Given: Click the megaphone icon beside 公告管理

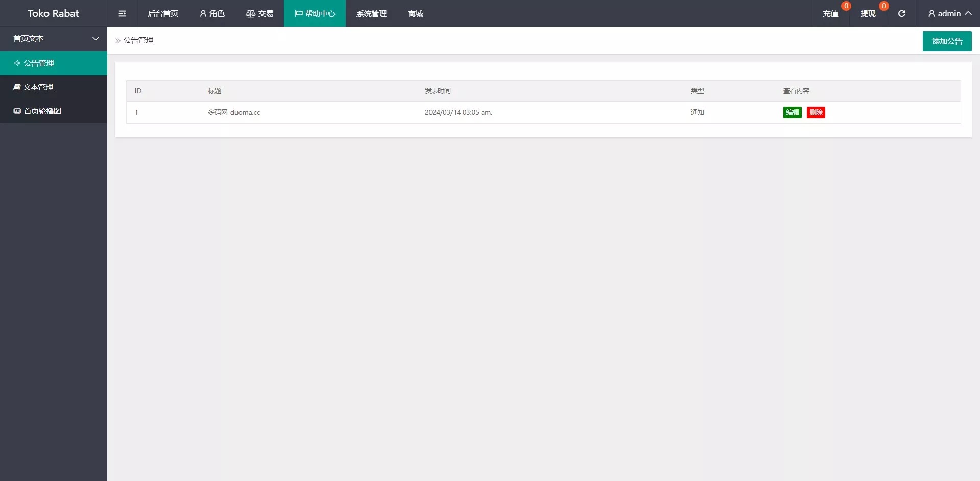Looking at the screenshot, I should [17, 63].
